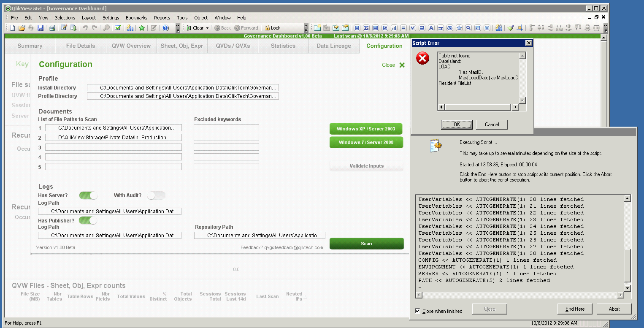
Task: Click the Open document folder icon
Action: 22,28
